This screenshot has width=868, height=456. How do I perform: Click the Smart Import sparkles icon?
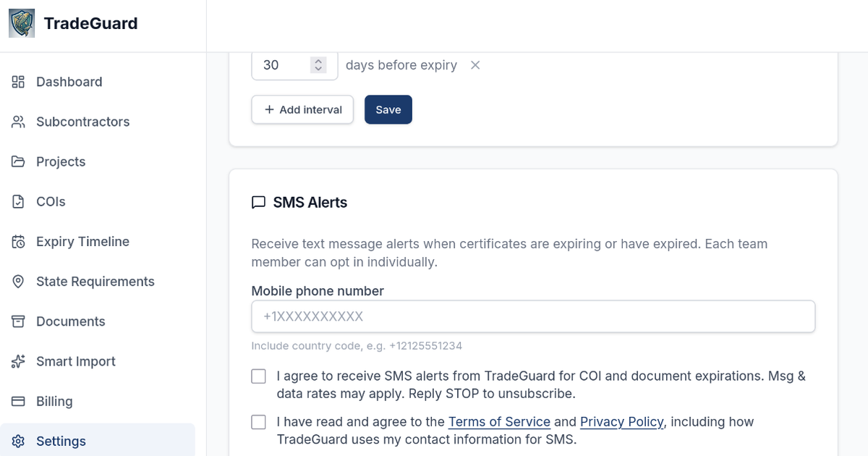pyautogui.click(x=19, y=361)
